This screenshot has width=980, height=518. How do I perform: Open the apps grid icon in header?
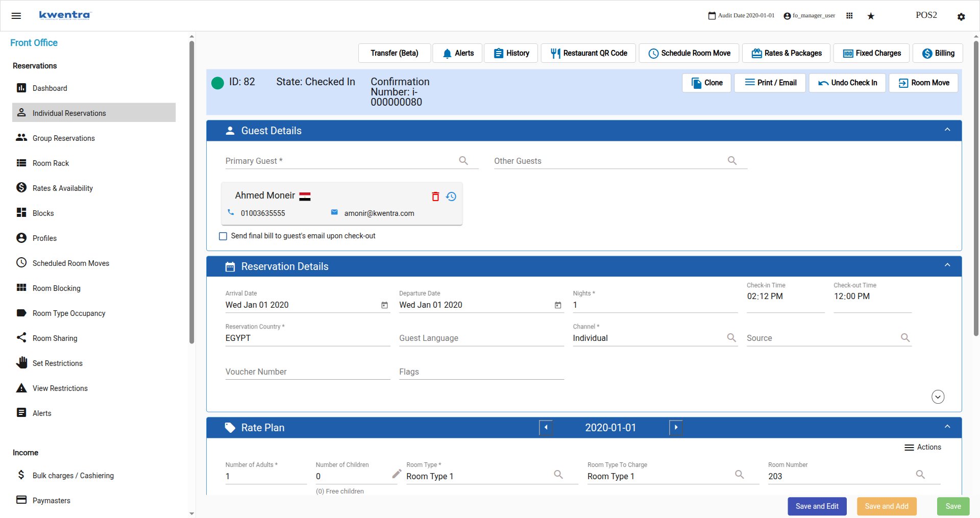pyautogui.click(x=849, y=16)
